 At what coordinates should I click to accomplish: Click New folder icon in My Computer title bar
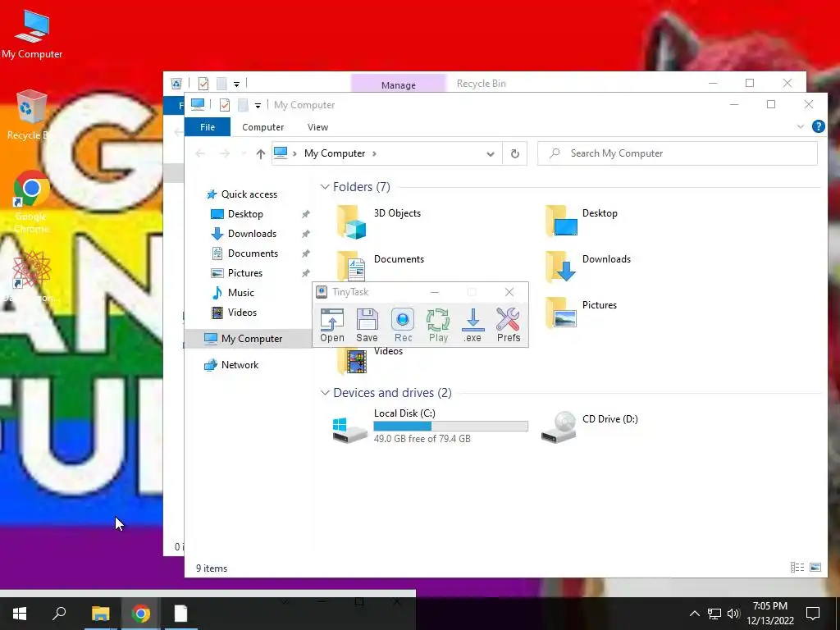[x=243, y=105]
